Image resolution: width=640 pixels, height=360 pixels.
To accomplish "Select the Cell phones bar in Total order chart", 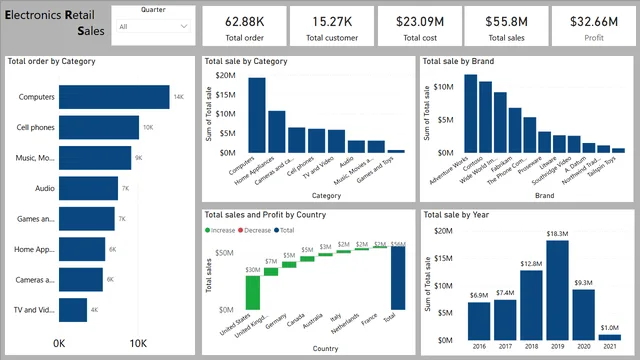I will (x=99, y=127).
